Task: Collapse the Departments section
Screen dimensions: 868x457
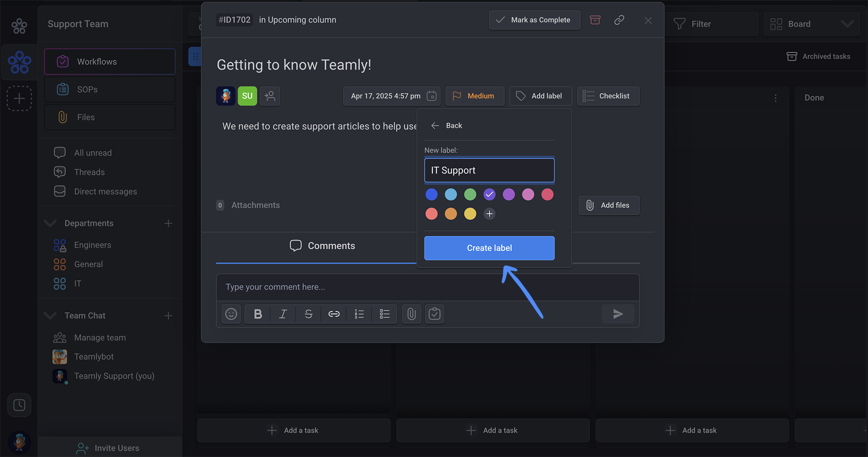Action: pos(50,223)
